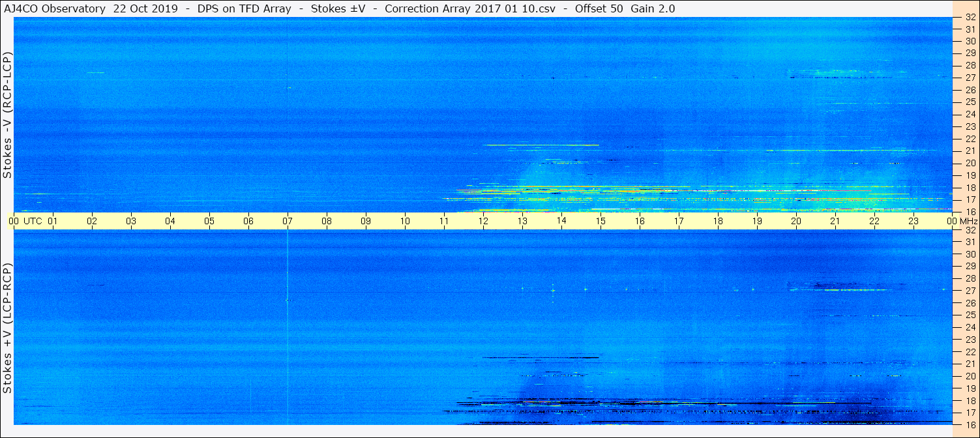Click the 25 MHz tick in the -V panel

pyautogui.click(x=970, y=102)
